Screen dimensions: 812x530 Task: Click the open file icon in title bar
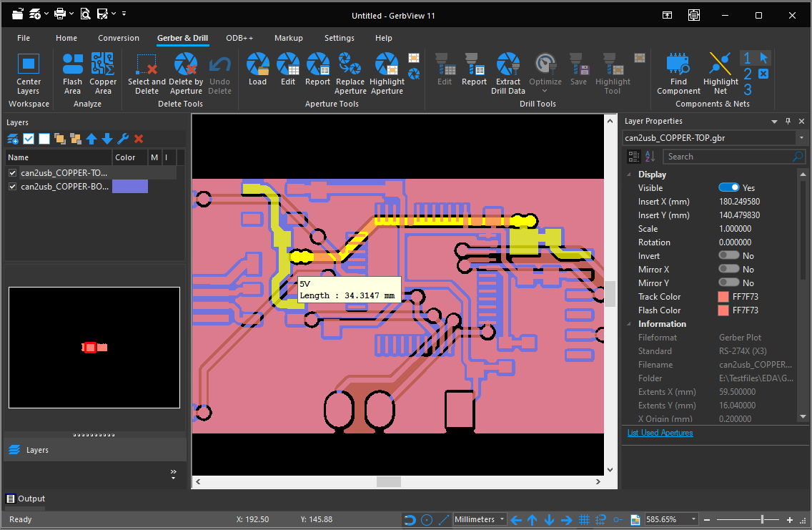(18, 14)
